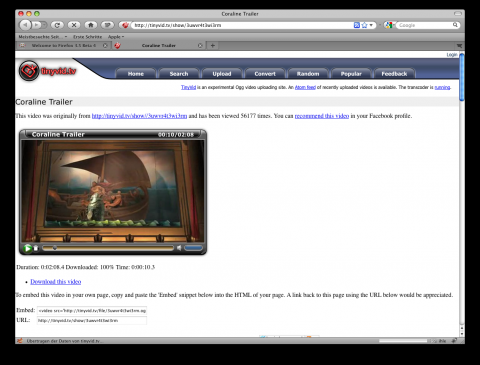Bookmark the page with the star icon

point(364,25)
